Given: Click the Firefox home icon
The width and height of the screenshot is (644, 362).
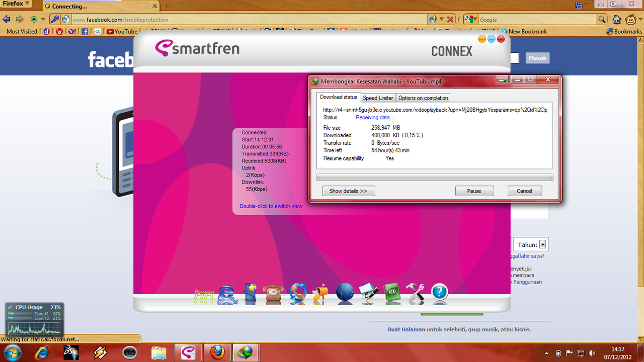Looking at the screenshot, I should (x=617, y=20).
